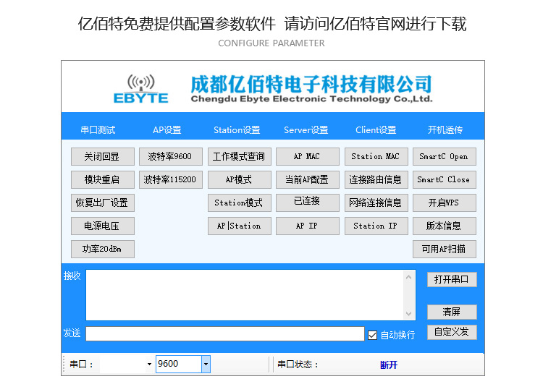Switch to the Client设置 tab
Viewport: 543px width, 392px height.
(376, 130)
